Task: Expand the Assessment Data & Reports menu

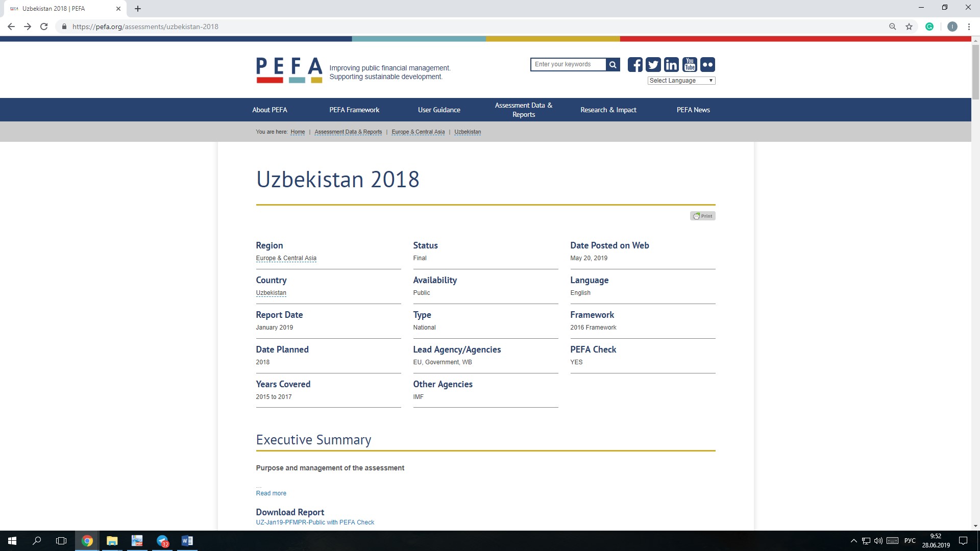Action: click(x=523, y=110)
